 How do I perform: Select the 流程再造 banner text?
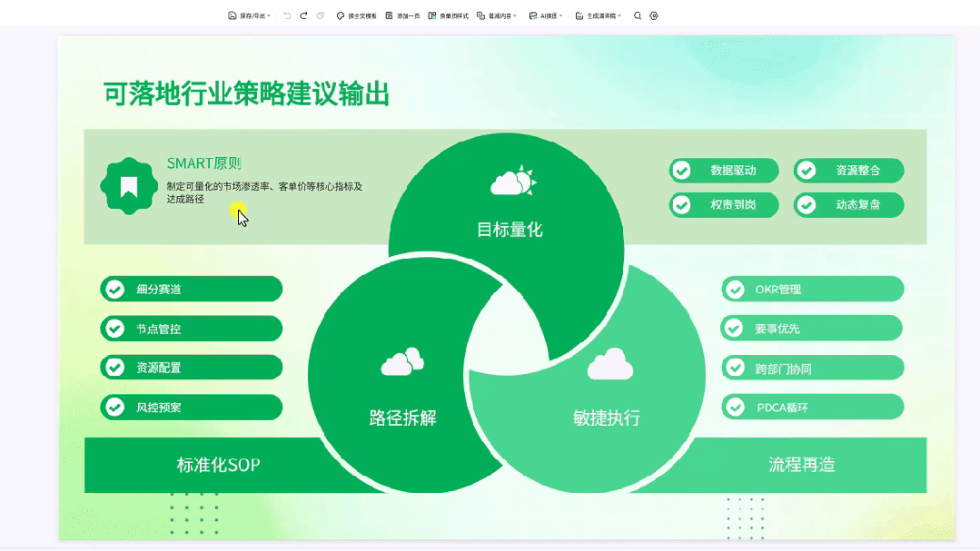coord(802,464)
